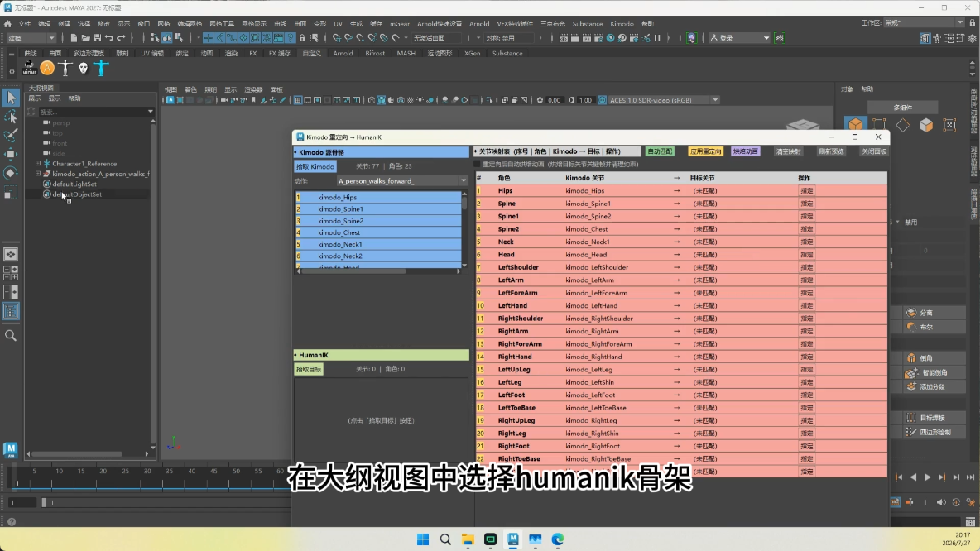Open the Substance menu in menu bar
The height and width of the screenshot is (551, 980).
coord(587,24)
